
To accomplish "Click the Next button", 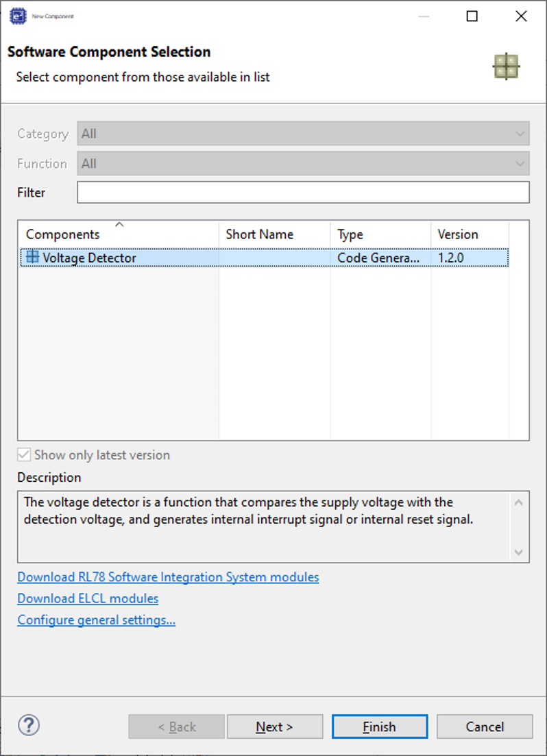I will point(275,727).
